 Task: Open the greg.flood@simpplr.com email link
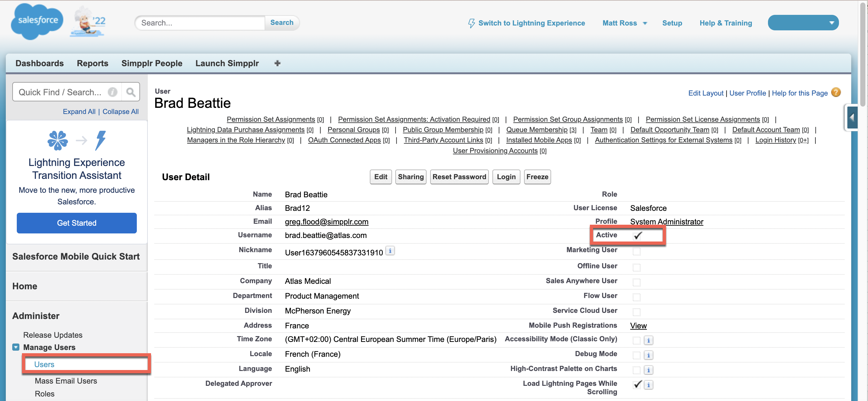tap(327, 221)
